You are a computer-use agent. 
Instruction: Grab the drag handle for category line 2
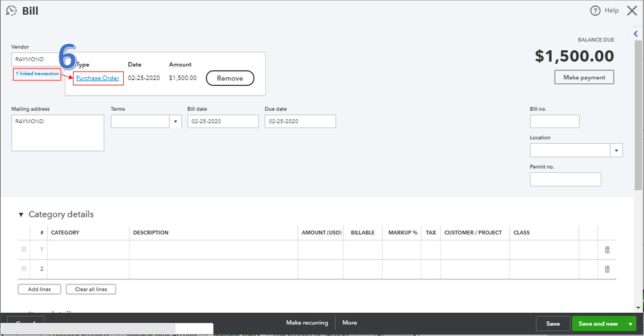pos(24,268)
